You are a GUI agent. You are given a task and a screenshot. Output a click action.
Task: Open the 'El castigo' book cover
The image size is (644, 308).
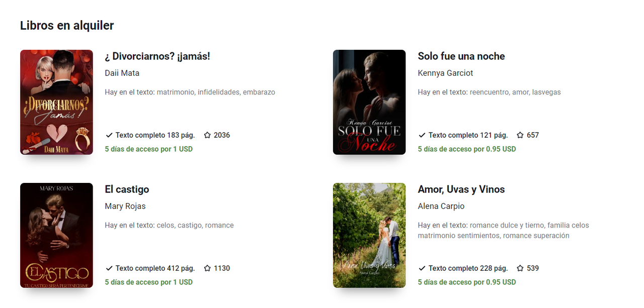56,235
